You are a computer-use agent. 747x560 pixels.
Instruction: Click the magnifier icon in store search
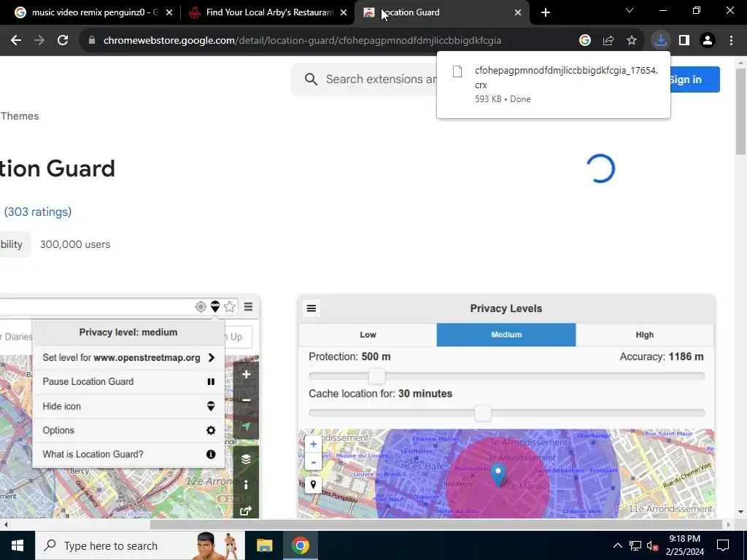coord(311,79)
